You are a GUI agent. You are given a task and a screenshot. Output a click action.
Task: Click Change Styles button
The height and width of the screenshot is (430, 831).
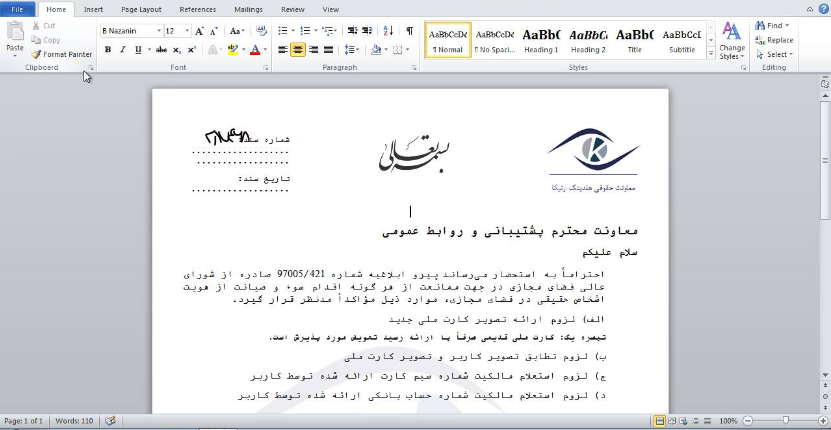coord(732,40)
